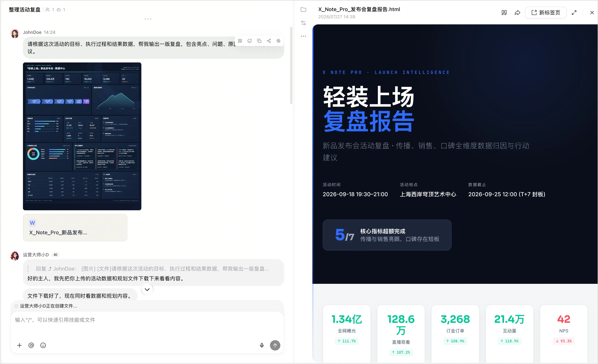Image resolution: width=598 pixels, height=364 pixels.
Task: Click the 2026-09-18 19:30–21:00 activity time
Action: (355, 194)
